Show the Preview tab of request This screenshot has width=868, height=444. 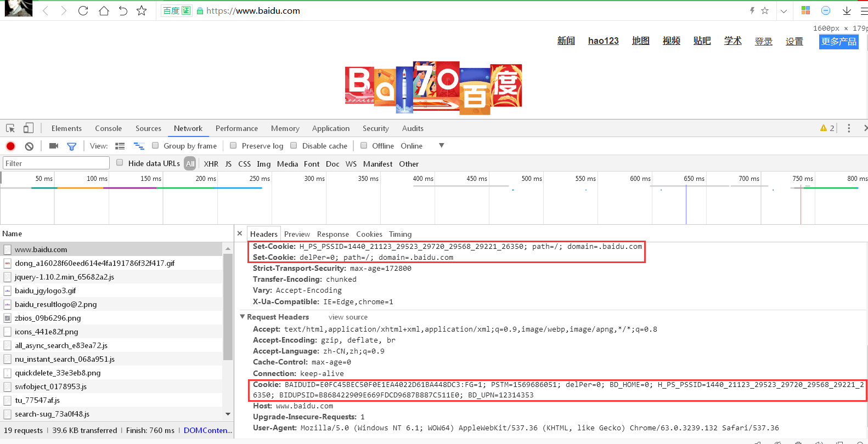pyautogui.click(x=297, y=234)
